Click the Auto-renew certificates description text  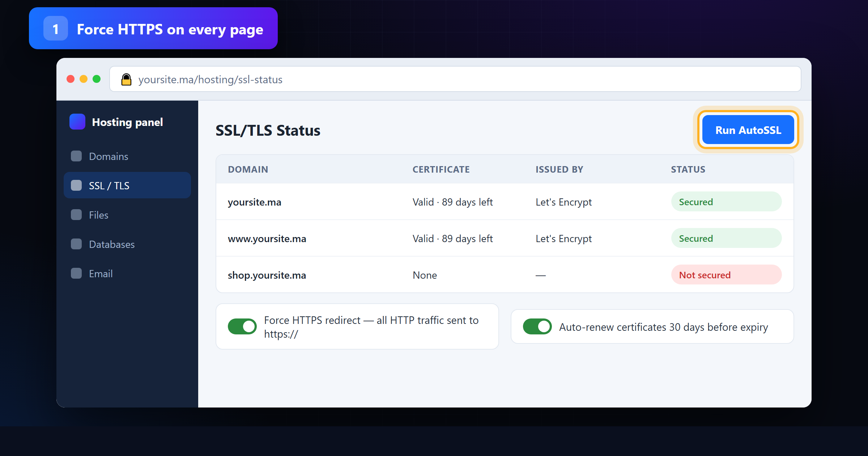point(663,327)
